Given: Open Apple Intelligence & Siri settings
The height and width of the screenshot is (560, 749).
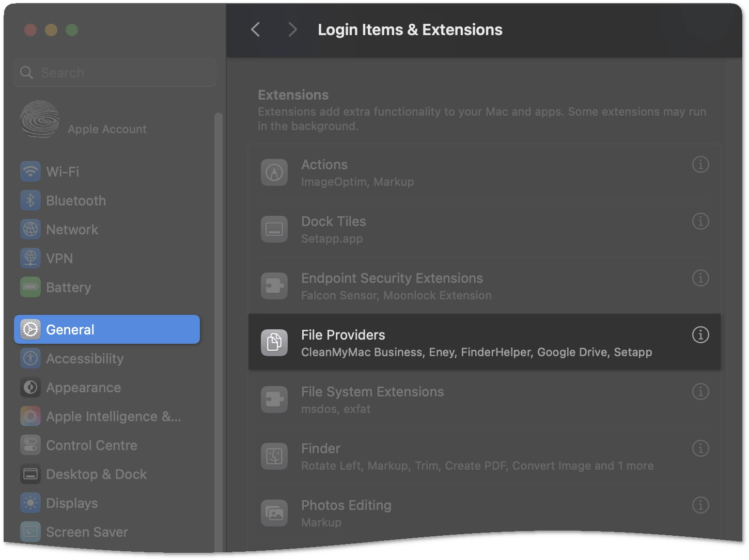Looking at the screenshot, I should (107, 416).
